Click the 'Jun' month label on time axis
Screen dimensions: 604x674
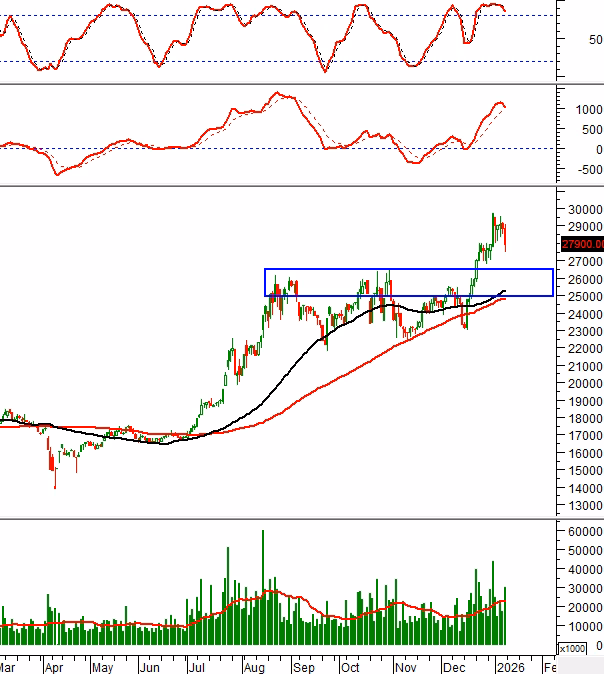(x=150, y=665)
